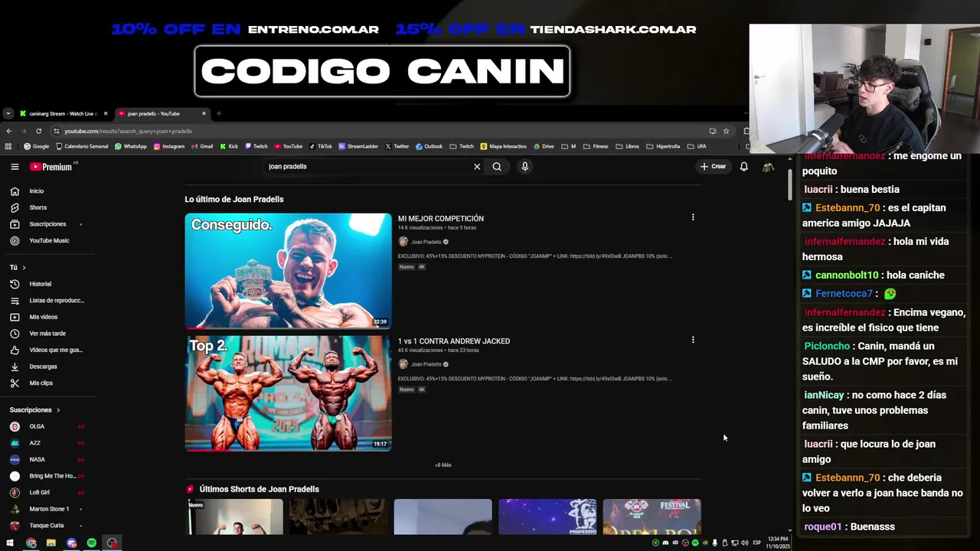980x551 pixels.
Task: Open YouTube Music from the sidebar
Action: click(x=47, y=240)
